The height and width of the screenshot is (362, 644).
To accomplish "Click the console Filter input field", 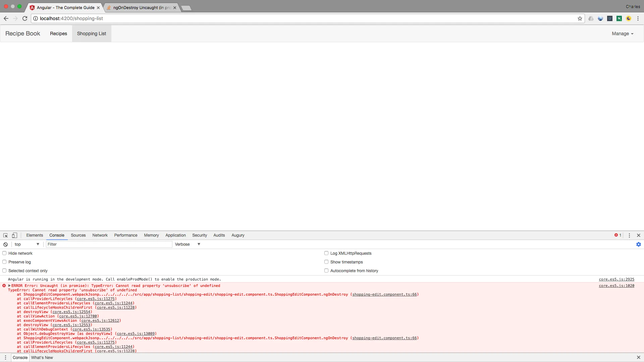I will click(x=109, y=244).
